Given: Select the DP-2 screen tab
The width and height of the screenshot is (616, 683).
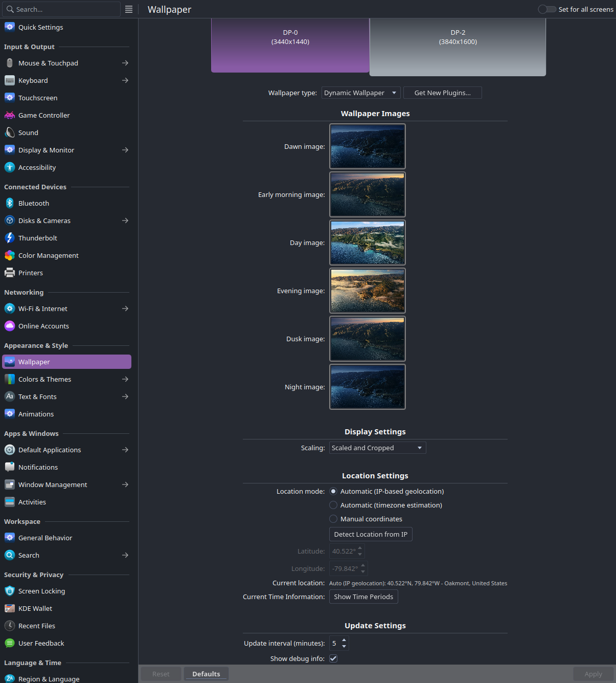Looking at the screenshot, I should [458, 47].
